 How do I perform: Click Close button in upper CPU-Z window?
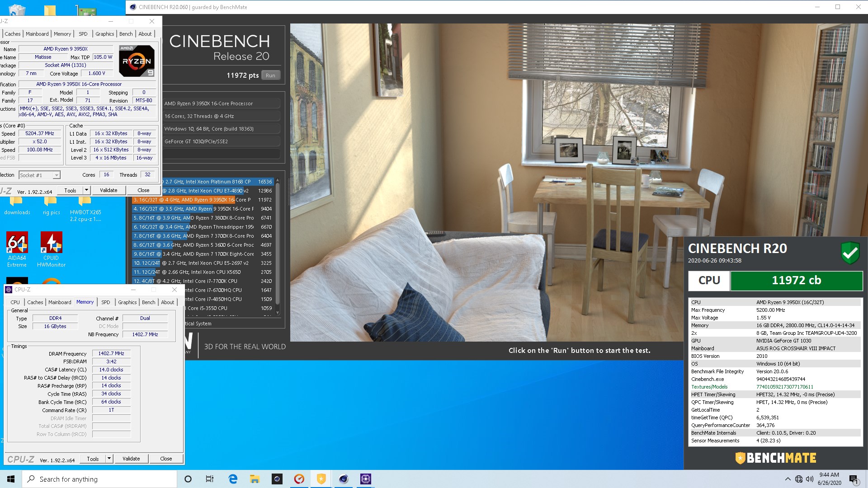pos(143,190)
